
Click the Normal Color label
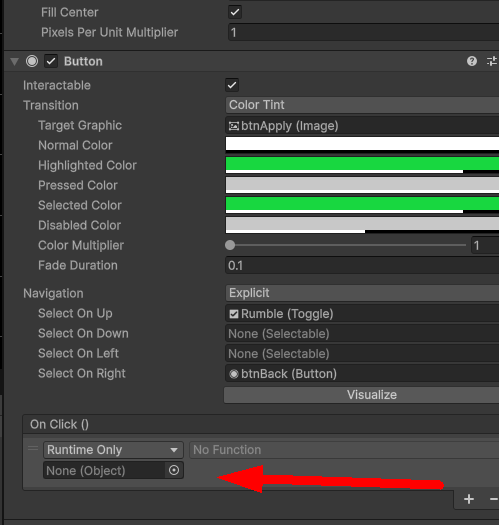(x=75, y=145)
